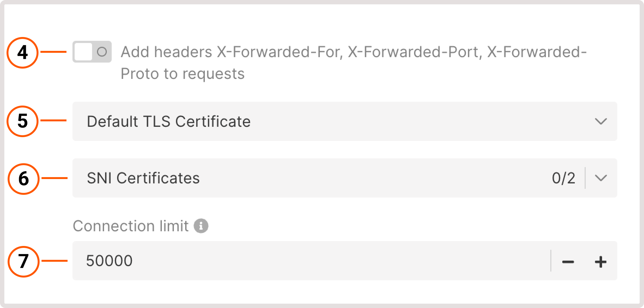Click the "Proto to requests" label line
The width and height of the screenshot is (644, 308).
coord(183,74)
